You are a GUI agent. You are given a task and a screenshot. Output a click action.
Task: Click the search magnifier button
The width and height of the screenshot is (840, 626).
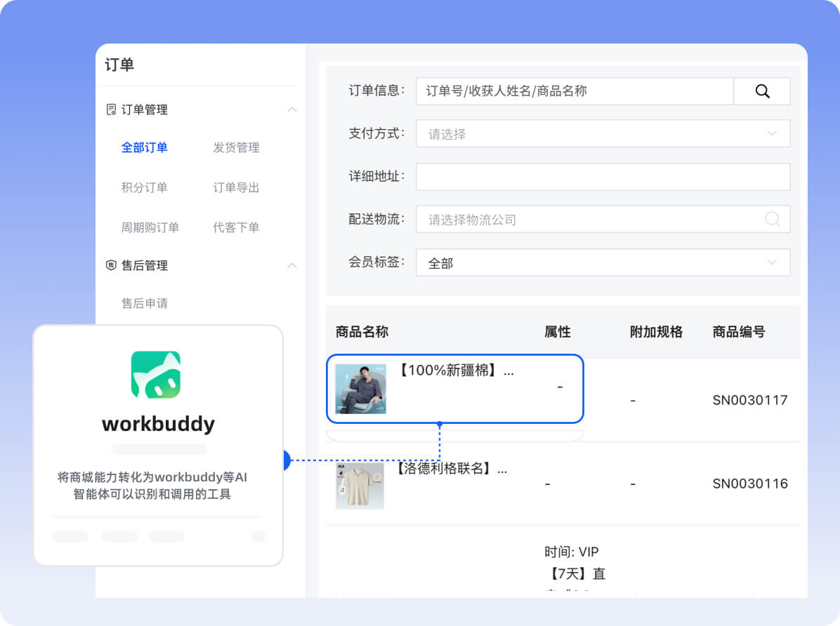click(762, 91)
